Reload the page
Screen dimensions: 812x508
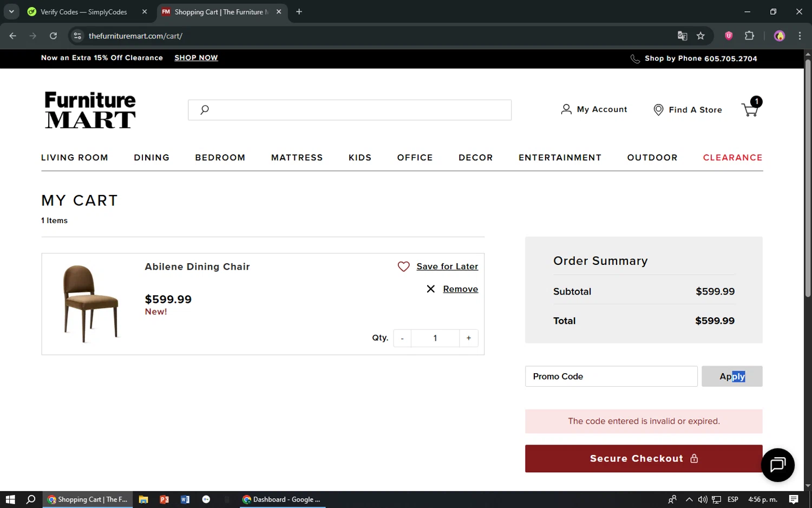tap(53, 36)
